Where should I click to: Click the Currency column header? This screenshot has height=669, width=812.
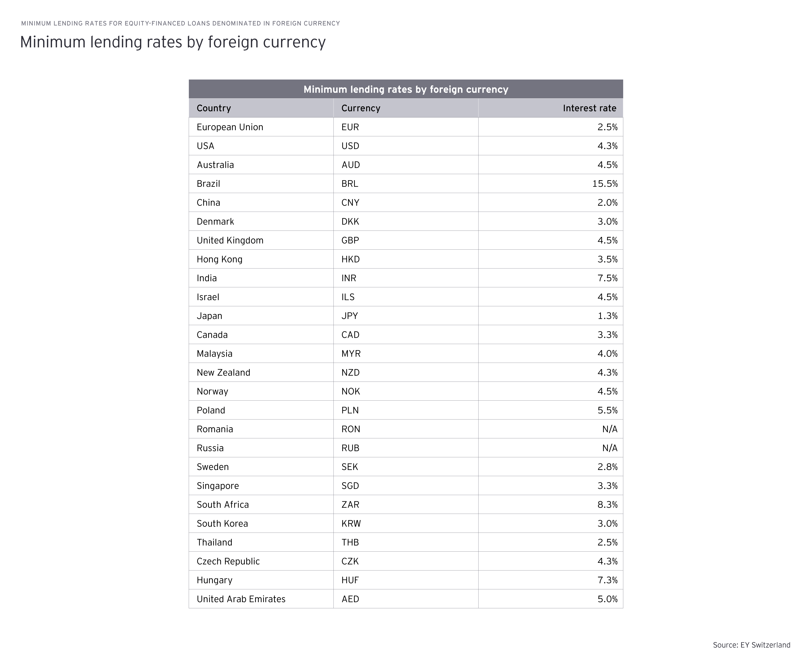(361, 108)
